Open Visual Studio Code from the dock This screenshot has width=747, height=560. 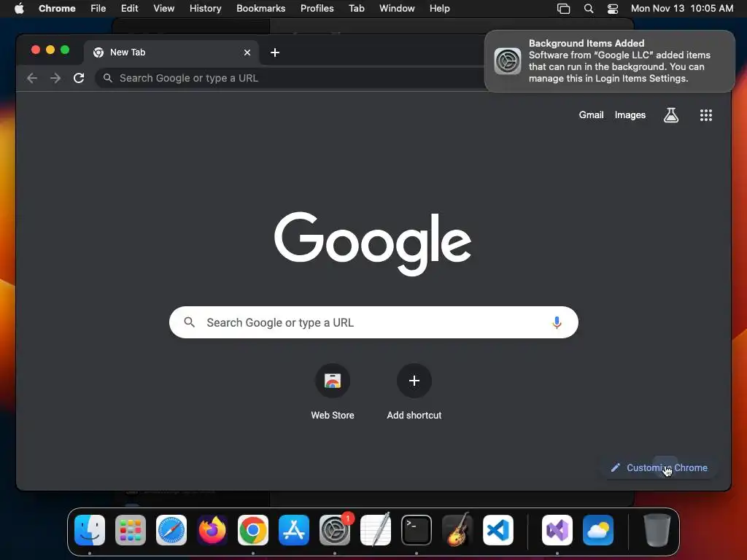[x=498, y=530]
